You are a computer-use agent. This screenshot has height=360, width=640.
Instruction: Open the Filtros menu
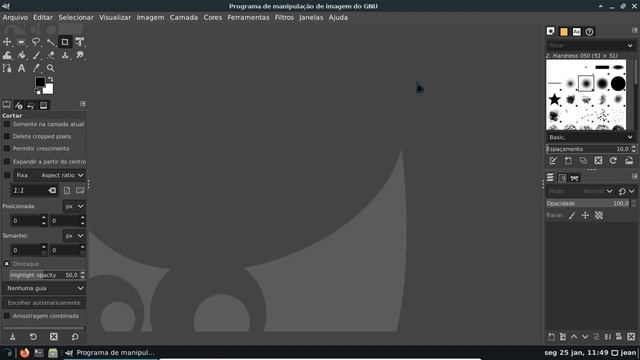284,18
